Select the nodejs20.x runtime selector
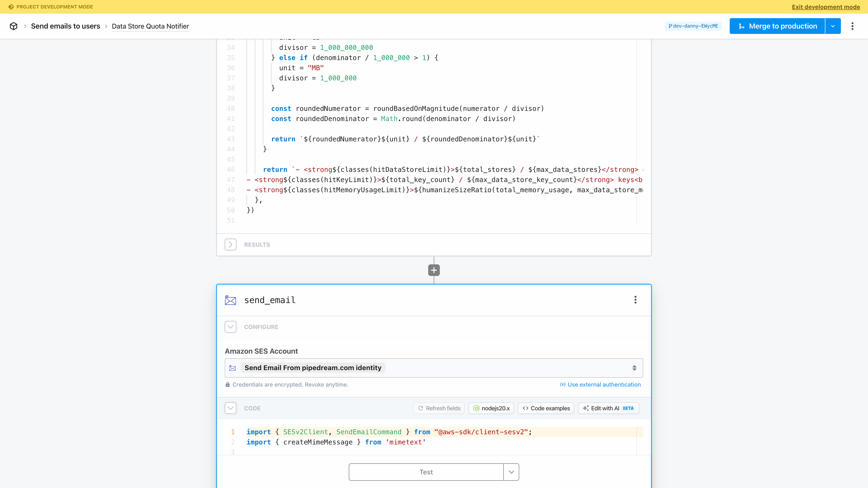 click(491, 408)
